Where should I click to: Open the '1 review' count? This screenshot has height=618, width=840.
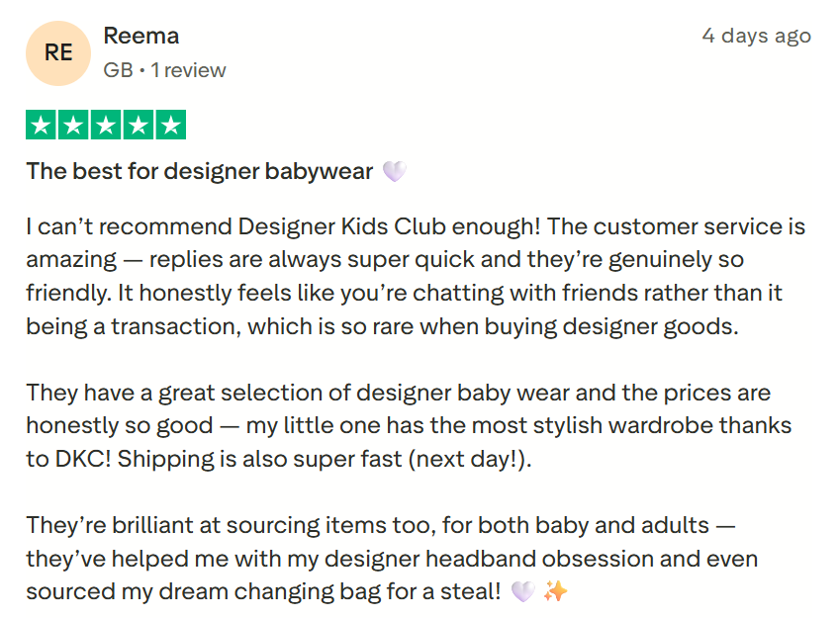pos(188,70)
